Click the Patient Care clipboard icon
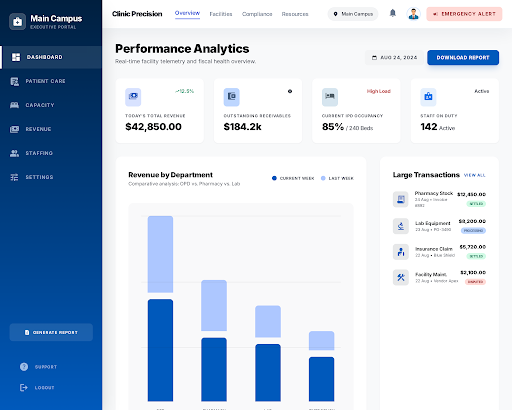This screenshot has height=410, width=512. click(14, 81)
